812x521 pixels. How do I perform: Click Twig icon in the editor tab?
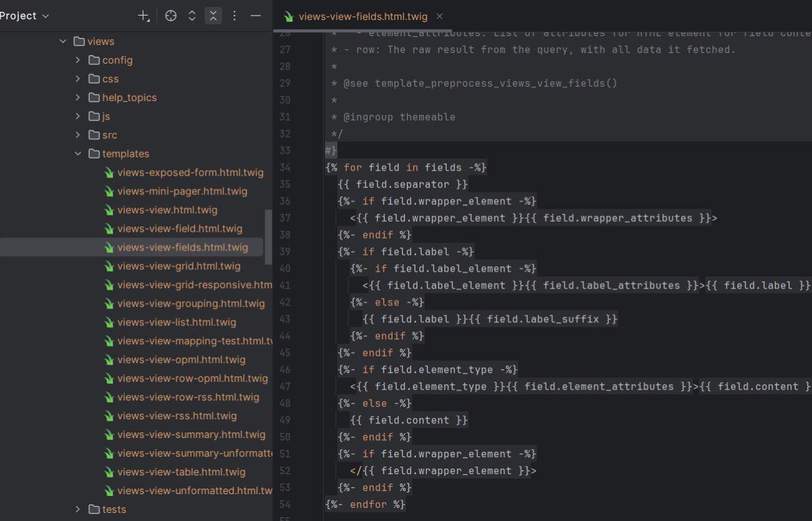[x=289, y=17]
